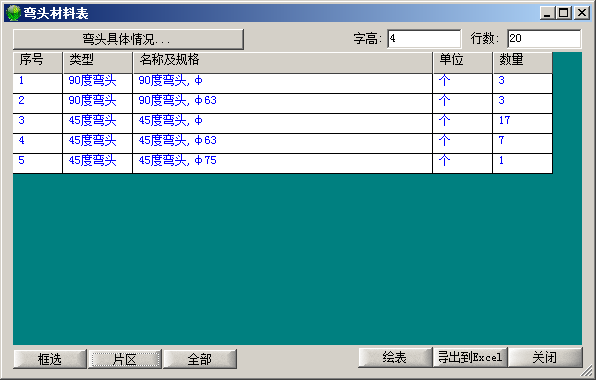Select row number 2 cell
Image resolution: width=596 pixels, height=380 pixels.
(38, 103)
